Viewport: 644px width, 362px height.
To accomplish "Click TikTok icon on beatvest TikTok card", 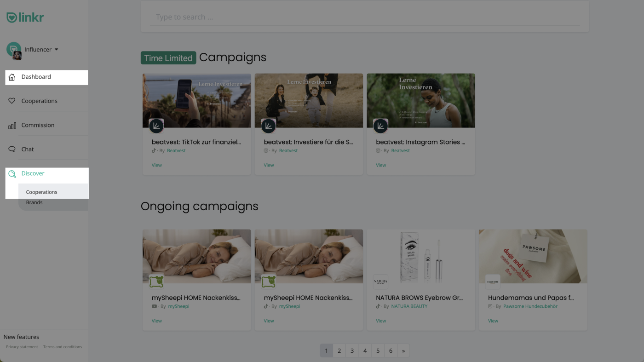I will pos(154,151).
